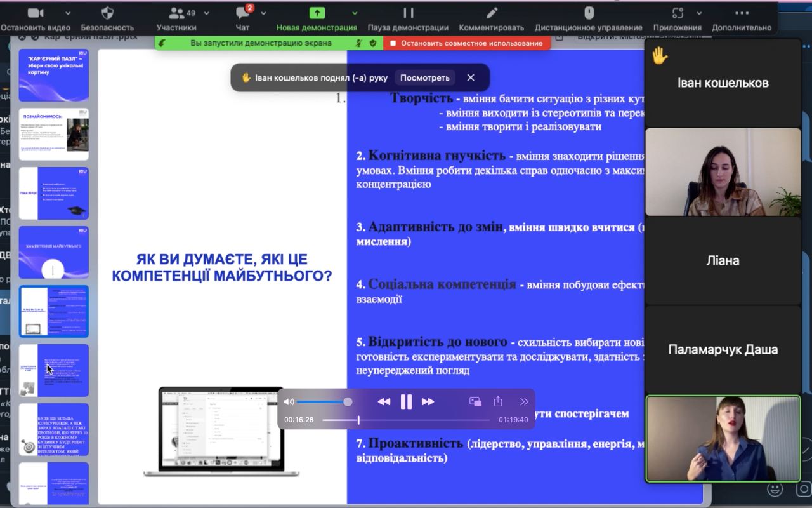Image resolution: width=812 pixels, height=508 pixels.
Task: Expand the video options arrow beside camera
Action: 68,13
